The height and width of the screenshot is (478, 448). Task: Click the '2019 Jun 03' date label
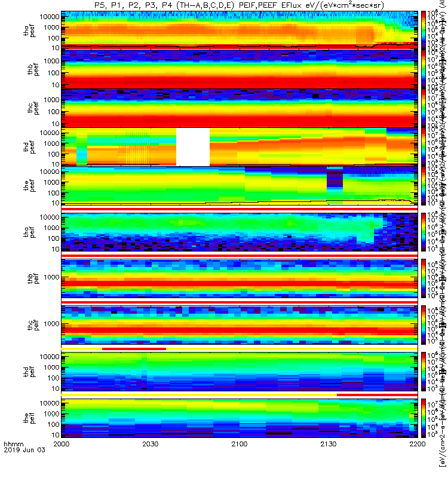(24, 450)
